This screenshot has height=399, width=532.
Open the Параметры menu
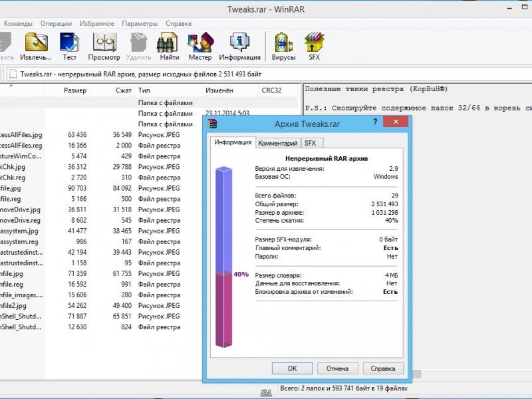pos(140,23)
